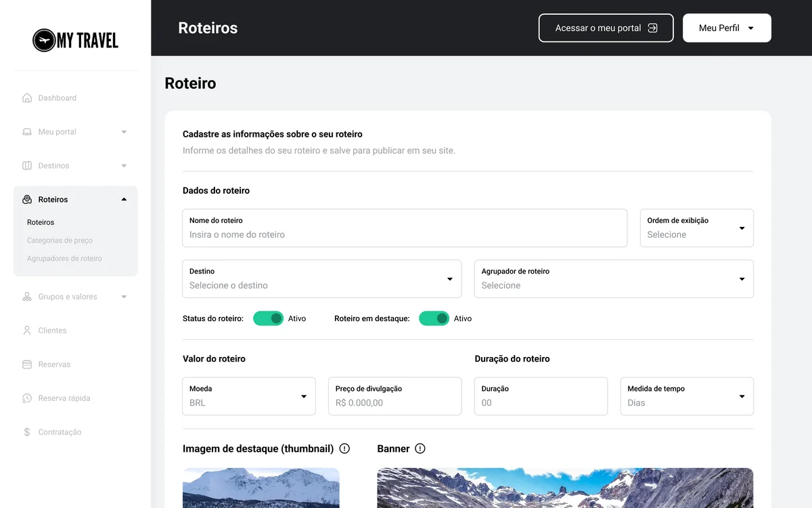The height and width of the screenshot is (508, 812).
Task: Open the Medida de tempo dropdown
Action: click(x=687, y=396)
